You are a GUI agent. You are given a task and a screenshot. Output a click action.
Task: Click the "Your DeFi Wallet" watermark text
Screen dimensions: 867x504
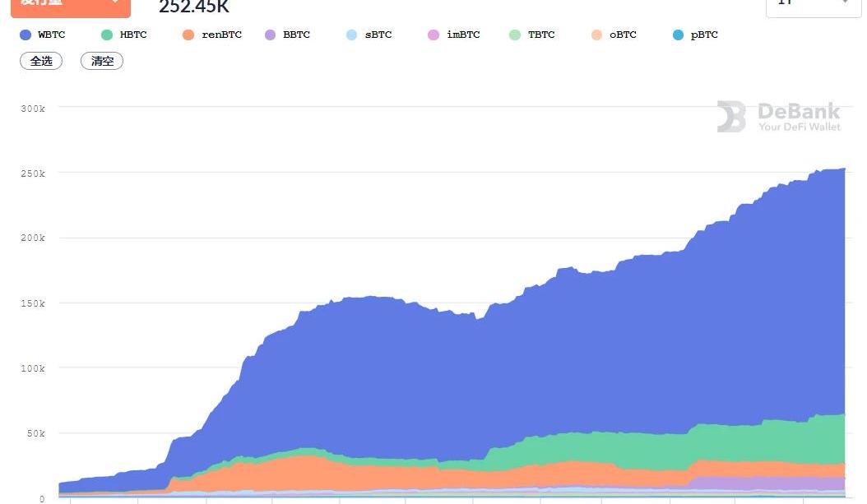799,127
